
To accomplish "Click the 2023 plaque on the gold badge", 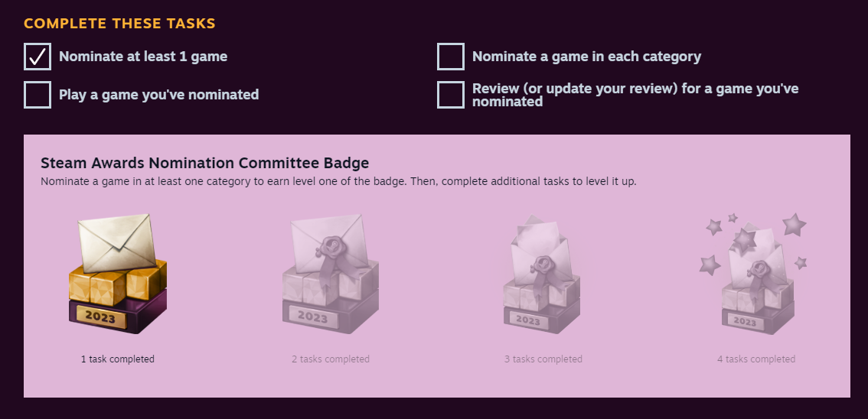I will (x=100, y=318).
